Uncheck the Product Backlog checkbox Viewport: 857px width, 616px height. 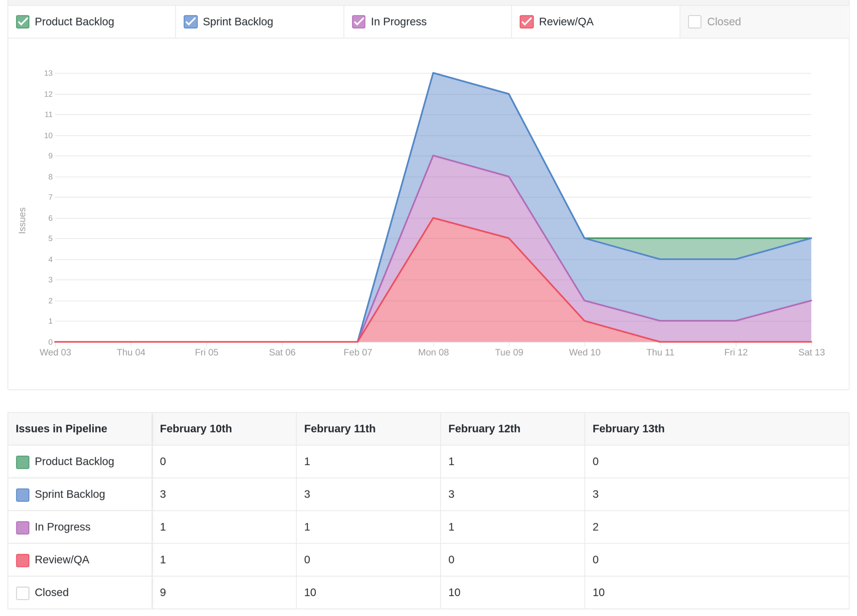pos(23,22)
